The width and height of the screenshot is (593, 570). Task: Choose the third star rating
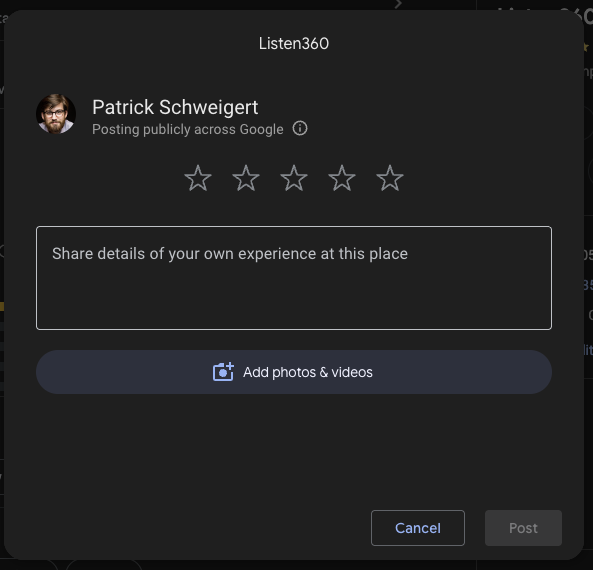294,178
